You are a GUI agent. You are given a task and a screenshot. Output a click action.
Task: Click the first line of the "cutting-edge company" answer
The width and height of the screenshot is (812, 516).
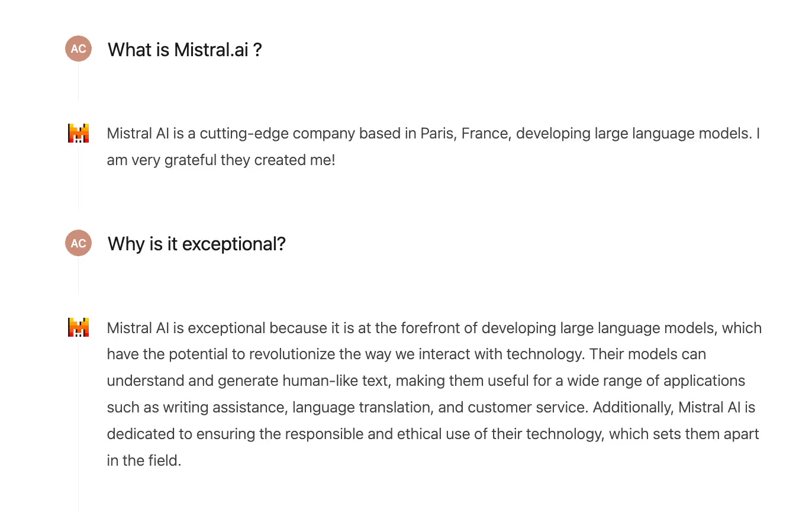(433, 134)
